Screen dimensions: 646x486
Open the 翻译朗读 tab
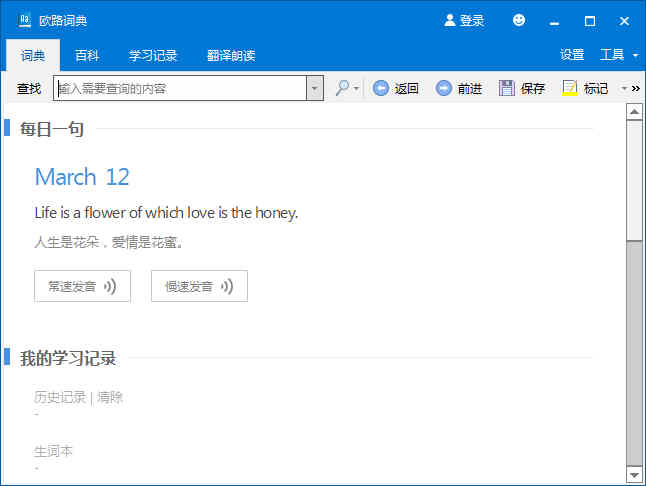(231, 55)
